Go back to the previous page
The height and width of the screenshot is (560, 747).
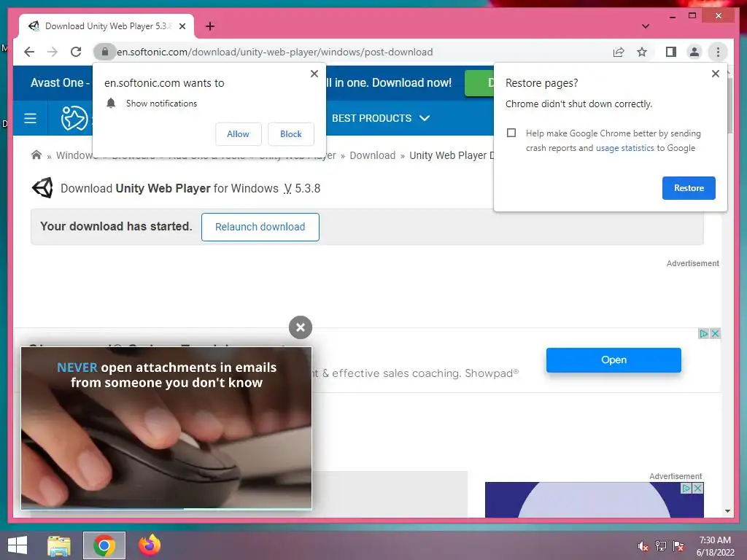pyautogui.click(x=29, y=52)
